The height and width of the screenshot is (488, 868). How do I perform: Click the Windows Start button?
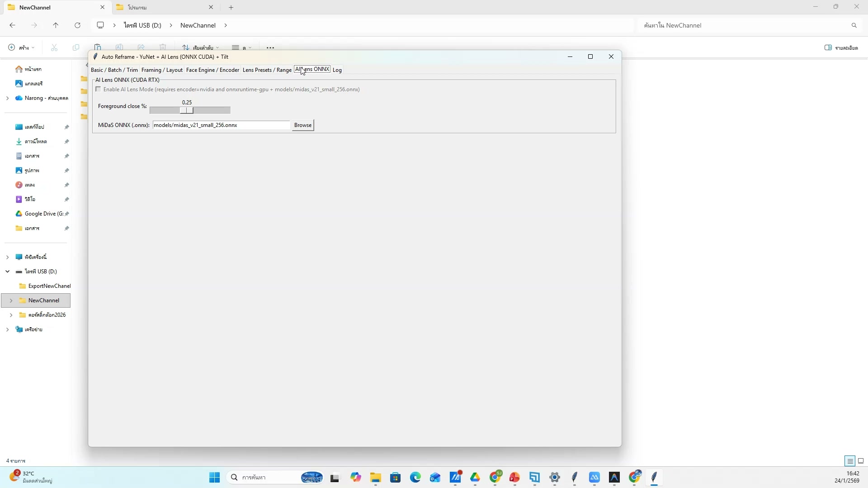click(214, 477)
